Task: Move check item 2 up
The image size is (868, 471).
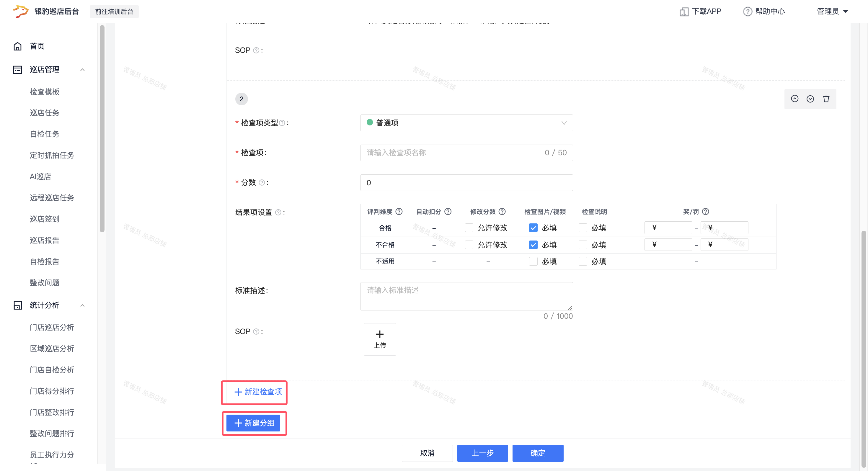Action: click(x=794, y=99)
